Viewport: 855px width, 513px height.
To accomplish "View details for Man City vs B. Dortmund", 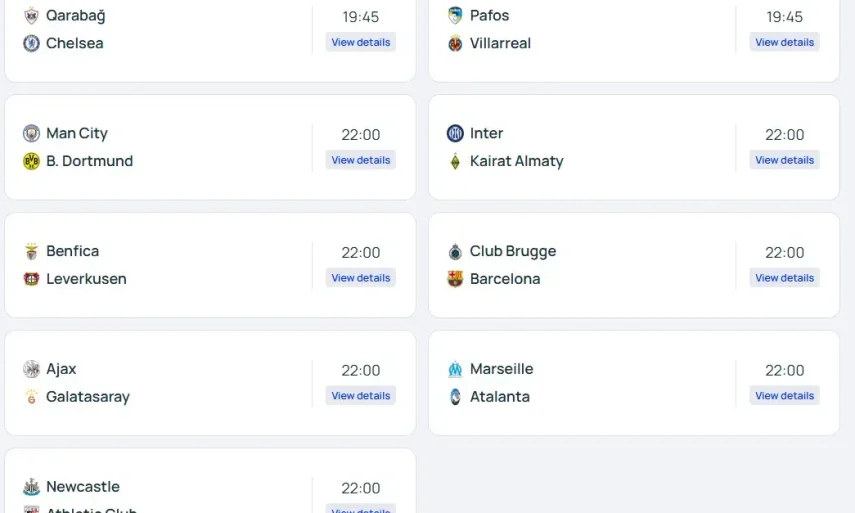I will 361,160.
